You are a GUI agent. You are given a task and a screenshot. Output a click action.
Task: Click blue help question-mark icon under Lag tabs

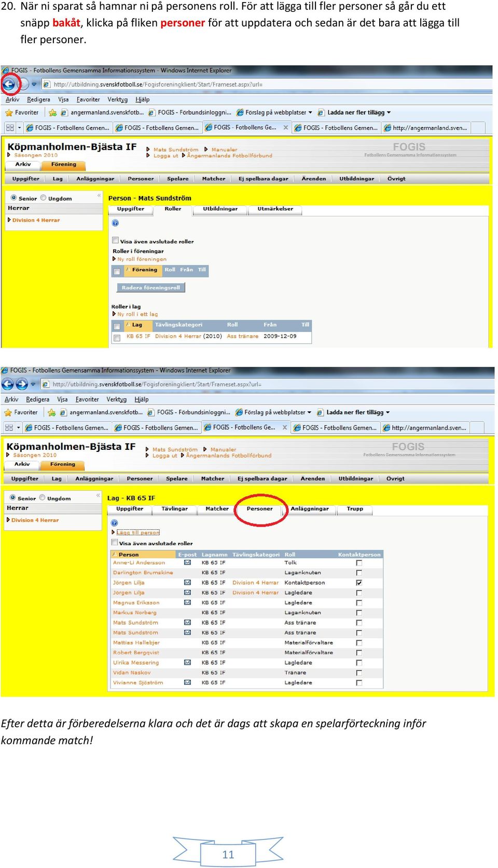tap(114, 522)
